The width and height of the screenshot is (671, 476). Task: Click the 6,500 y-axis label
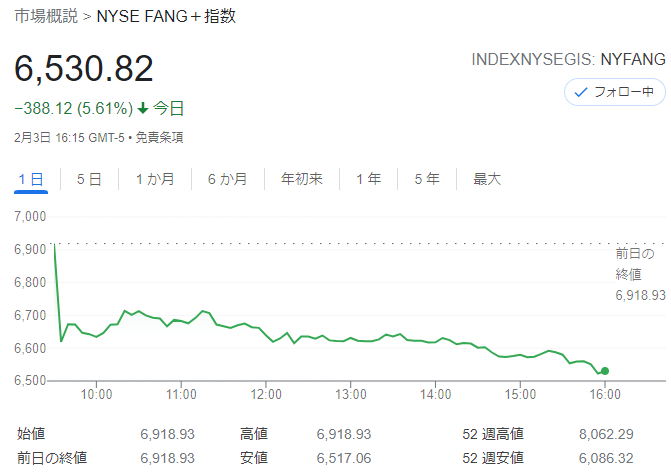tap(30, 381)
